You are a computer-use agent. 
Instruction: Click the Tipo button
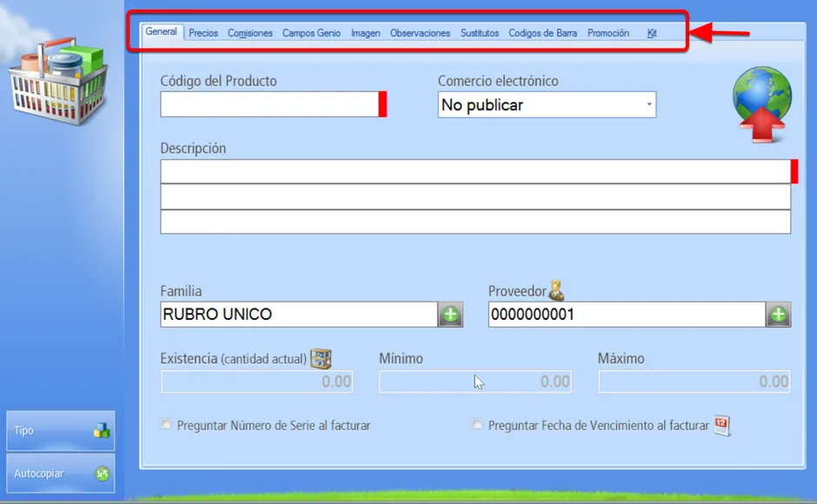(61, 430)
